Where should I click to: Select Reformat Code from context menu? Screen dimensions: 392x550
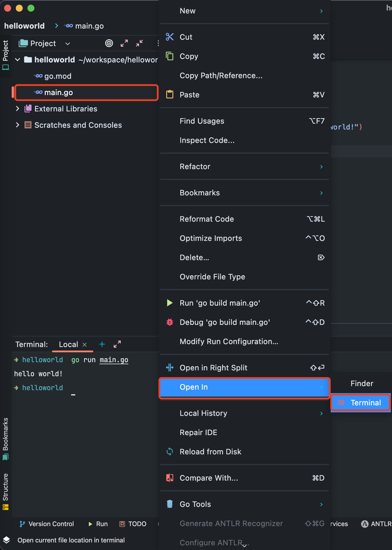coord(206,219)
